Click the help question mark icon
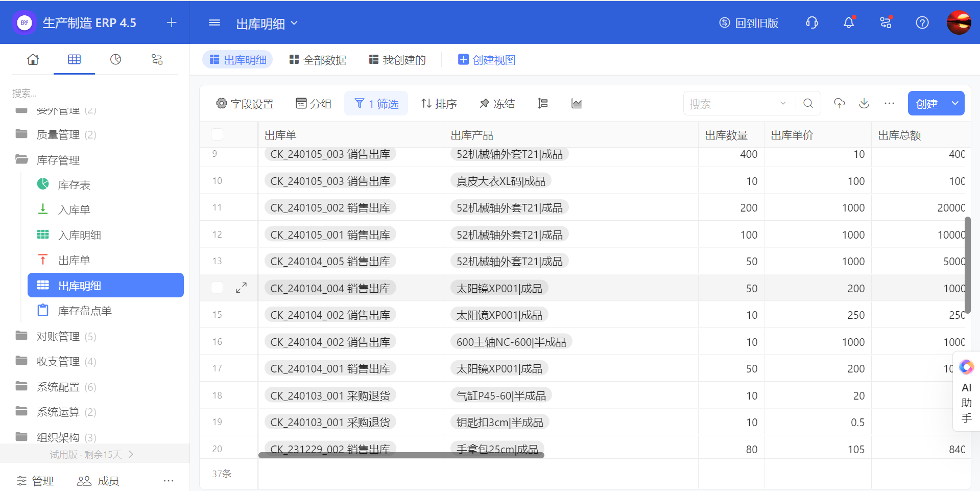980x491 pixels. (922, 23)
